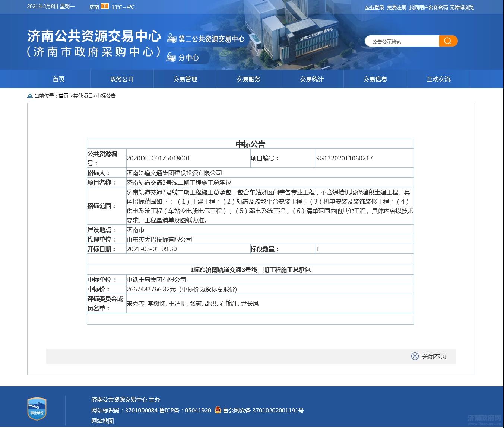This screenshot has height=428, width=504.
Task: Open the 网站地图 footer link
Action: coord(102,421)
